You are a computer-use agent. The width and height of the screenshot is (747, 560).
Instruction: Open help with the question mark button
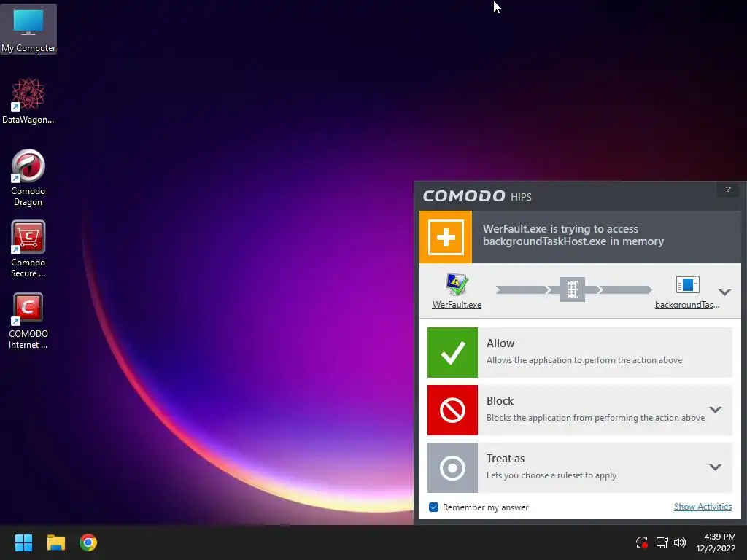click(x=728, y=190)
